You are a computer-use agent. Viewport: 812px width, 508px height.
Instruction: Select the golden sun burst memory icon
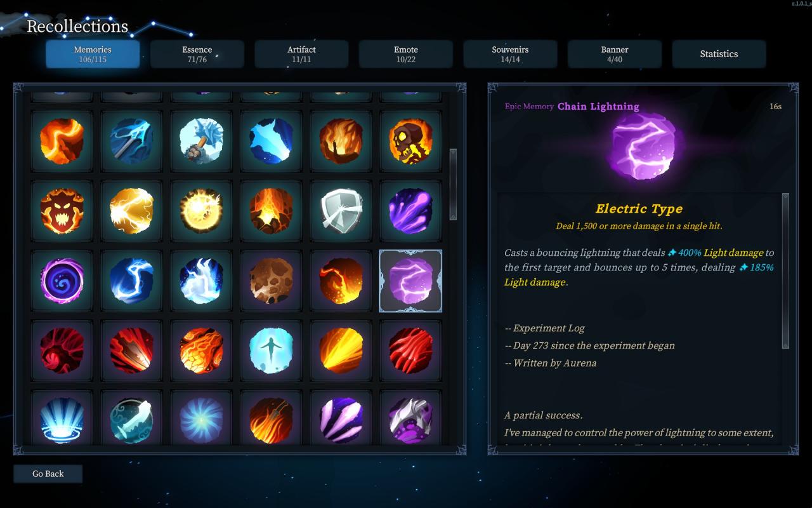pyautogui.click(x=201, y=211)
